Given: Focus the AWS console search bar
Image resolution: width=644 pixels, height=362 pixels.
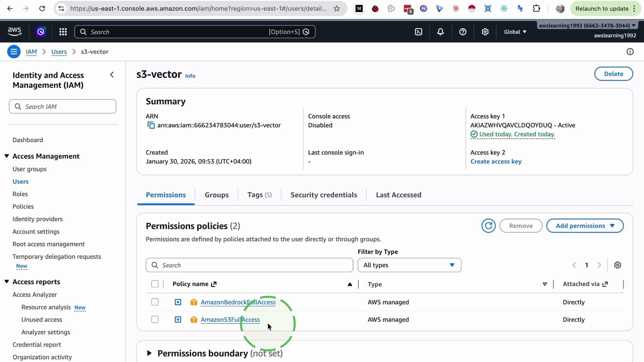Looking at the screenshot, I should pyautogui.click(x=195, y=32).
